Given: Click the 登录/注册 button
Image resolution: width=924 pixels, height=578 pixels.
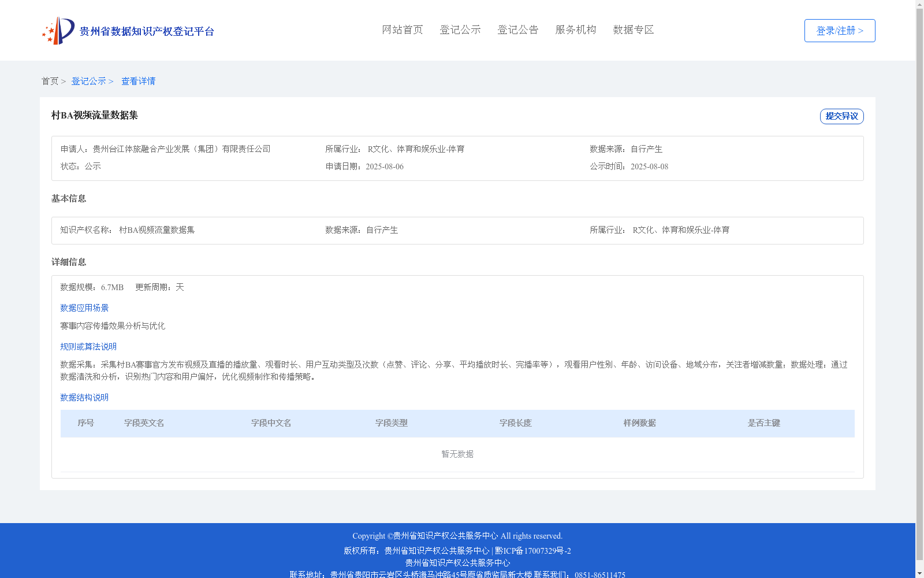Looking at the screenshot, I should [839, 30].
